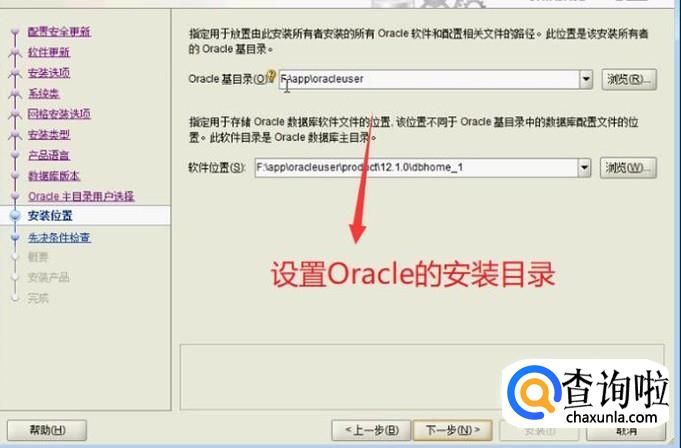Browse for Oracle base directory with 浏览(R)
Viewport: 681px width, 448px height.
tap(629, 79)
